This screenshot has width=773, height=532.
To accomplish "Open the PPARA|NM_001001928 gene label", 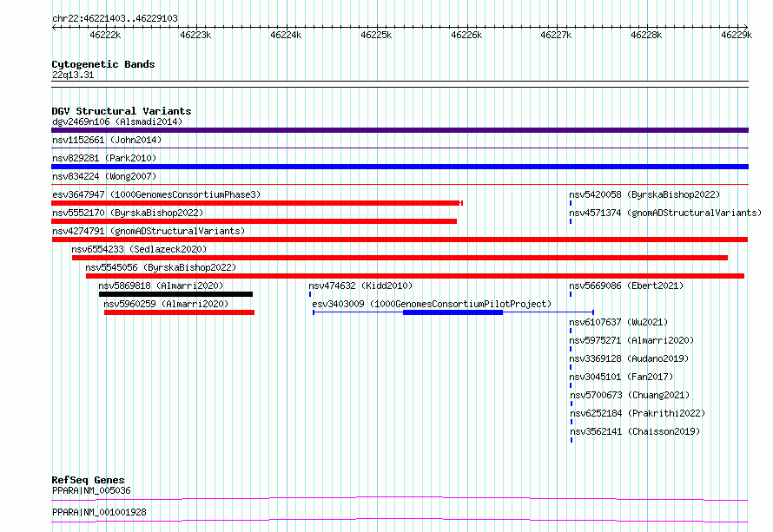I will click(99, 512).
